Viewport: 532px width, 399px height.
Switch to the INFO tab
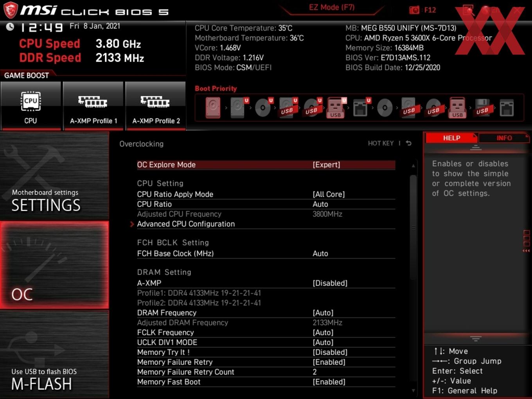(x=504, y=138)
